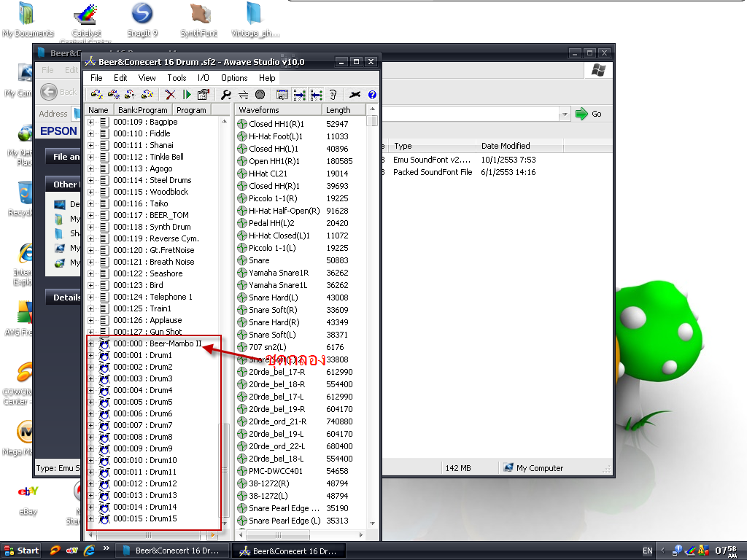Select the 000:008 : Drum8 entry
The height and width of the screenshot is (560, 747).
point(142,437)
